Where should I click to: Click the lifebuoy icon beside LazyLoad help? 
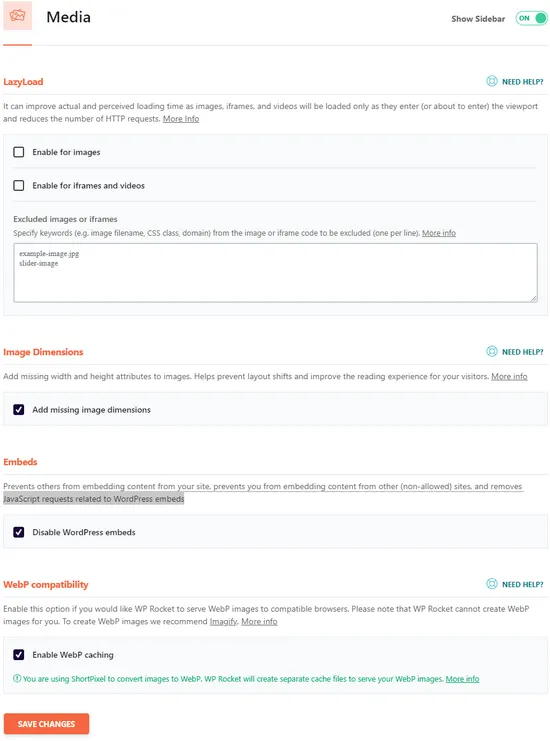(492, 81)
